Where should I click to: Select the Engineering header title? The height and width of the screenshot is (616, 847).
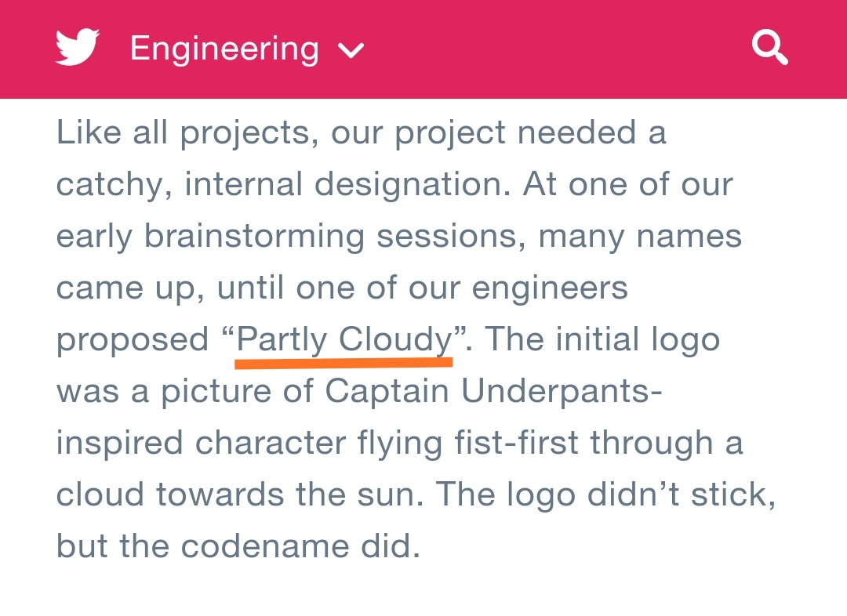225,49
